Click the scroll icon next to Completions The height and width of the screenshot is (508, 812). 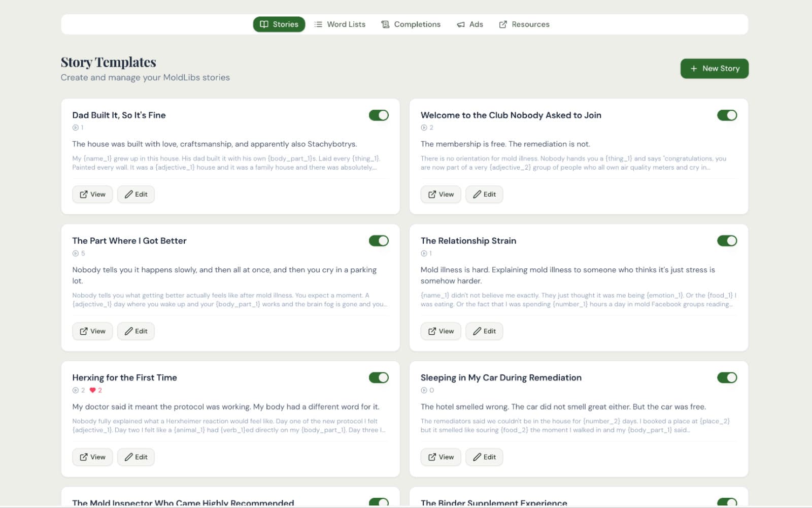click(385, 24)
